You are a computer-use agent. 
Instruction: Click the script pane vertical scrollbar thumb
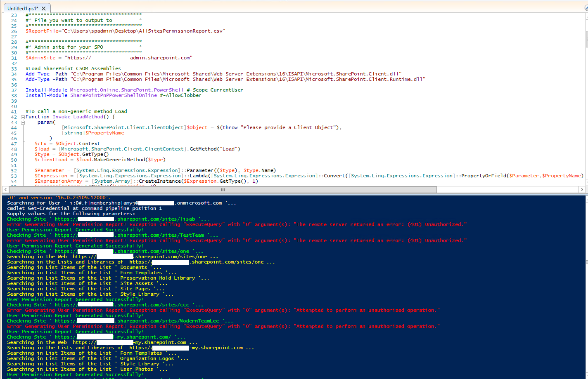point(587,39)
